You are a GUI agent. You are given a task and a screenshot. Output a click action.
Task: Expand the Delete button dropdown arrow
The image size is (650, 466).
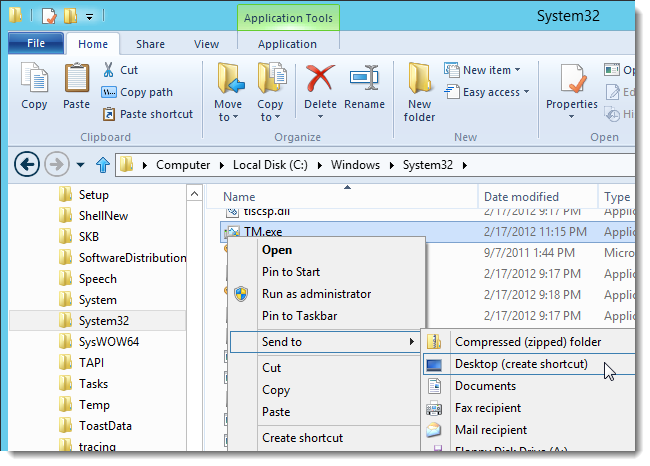click(x=320, y=117)
